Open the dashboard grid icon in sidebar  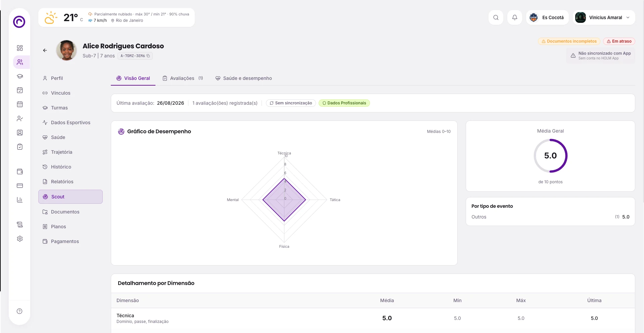pos(20,48)
